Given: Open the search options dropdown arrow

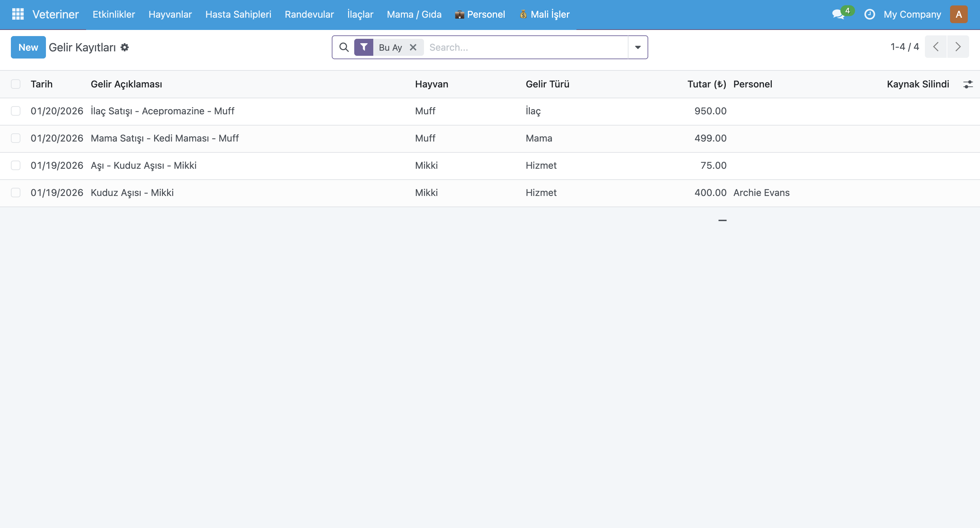Looking at the screenshot, I should point(638,47).
